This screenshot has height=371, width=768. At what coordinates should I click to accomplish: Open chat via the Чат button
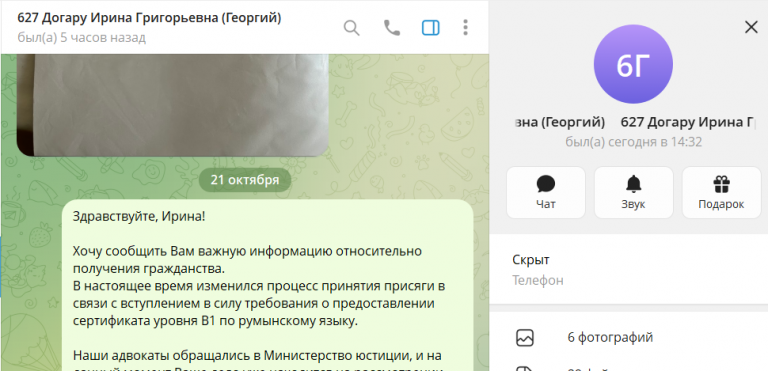[546, 193]
